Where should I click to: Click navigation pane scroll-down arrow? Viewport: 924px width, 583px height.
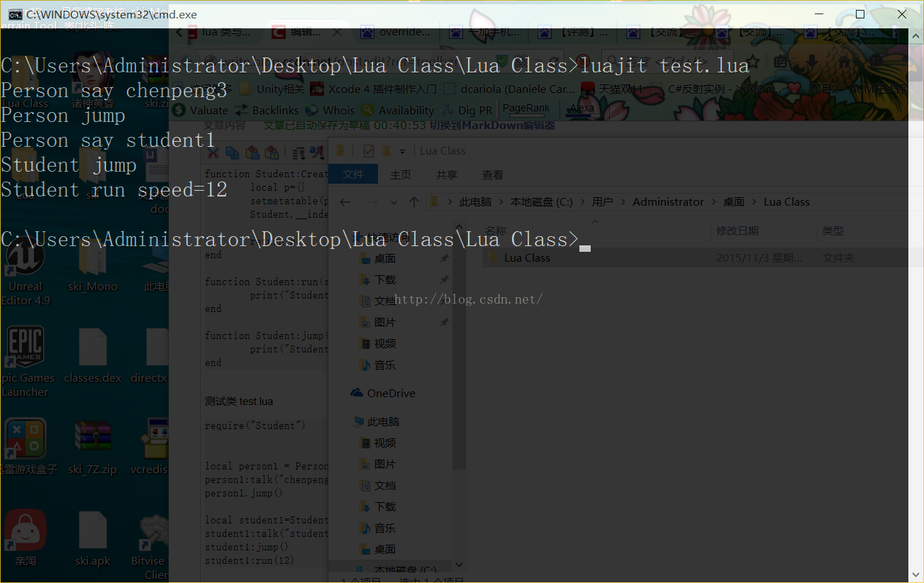(459, 565)
